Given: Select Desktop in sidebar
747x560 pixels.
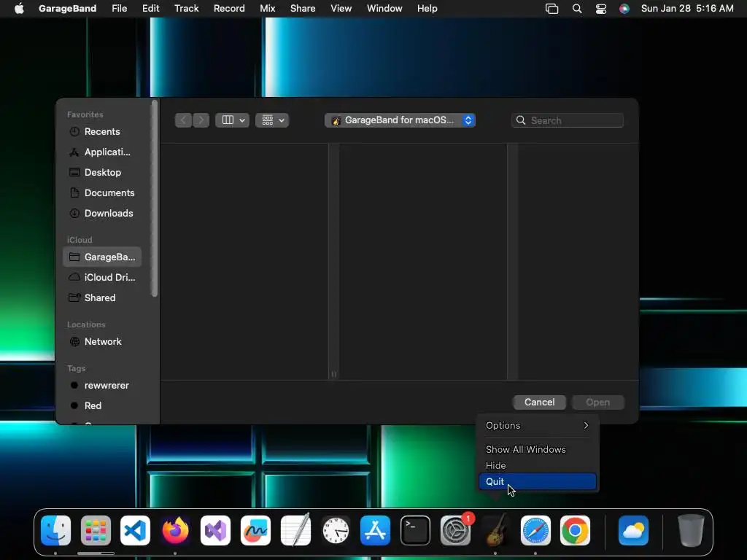Looking at the screenshot, I should [102, 172].
